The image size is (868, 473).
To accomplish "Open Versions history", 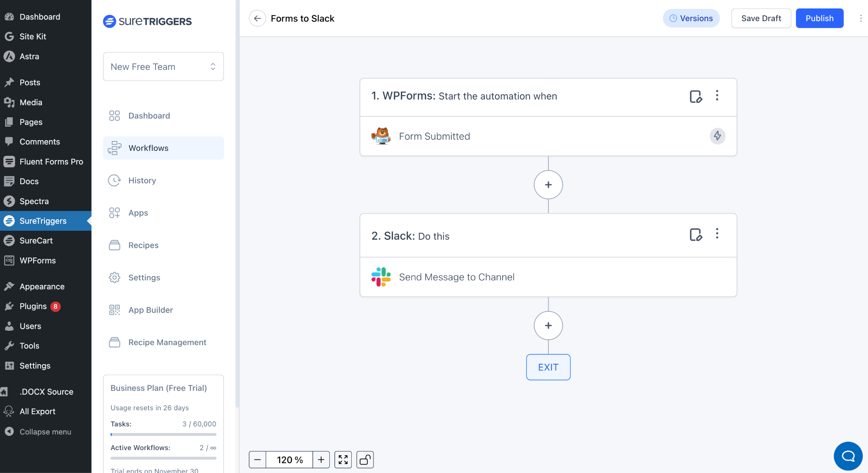I will (x=691, y=18).
